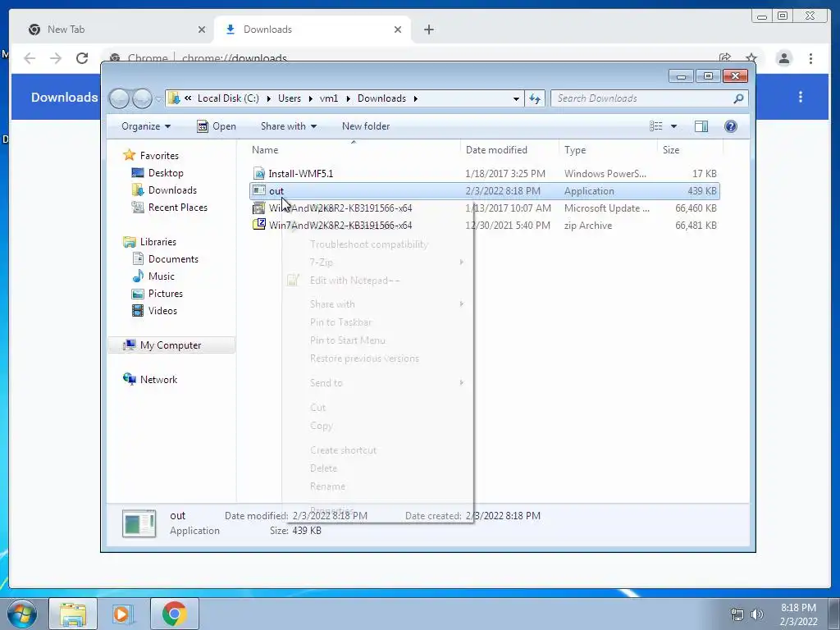Switch to New Tab in Chrome
The image size is (840, 630).
point(116,30)
